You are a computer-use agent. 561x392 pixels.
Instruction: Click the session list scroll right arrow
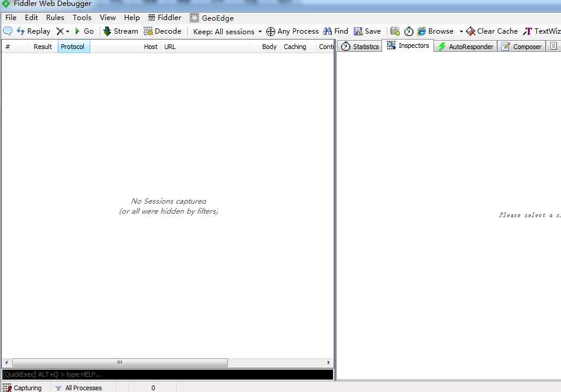point(328,362)
